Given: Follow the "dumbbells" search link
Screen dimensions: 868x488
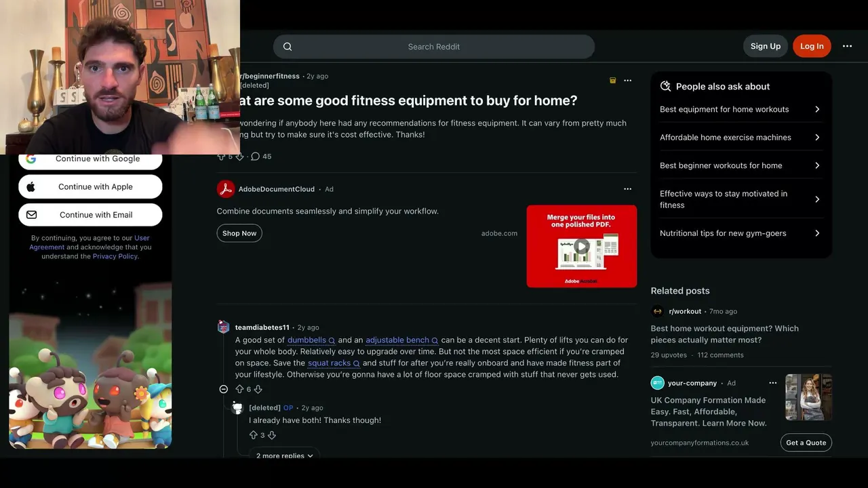Looking at the screenshot, I should [311, 340].
